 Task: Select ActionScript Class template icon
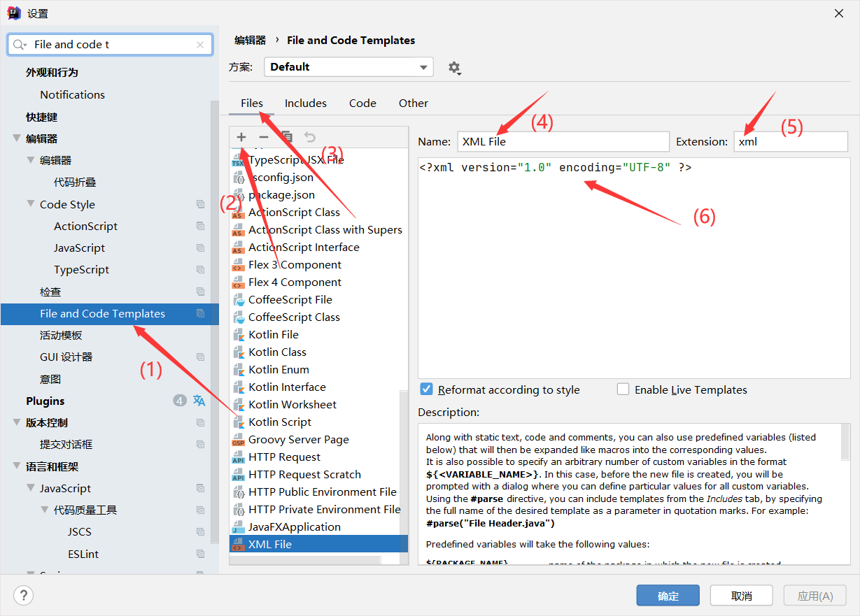(238, 213)
